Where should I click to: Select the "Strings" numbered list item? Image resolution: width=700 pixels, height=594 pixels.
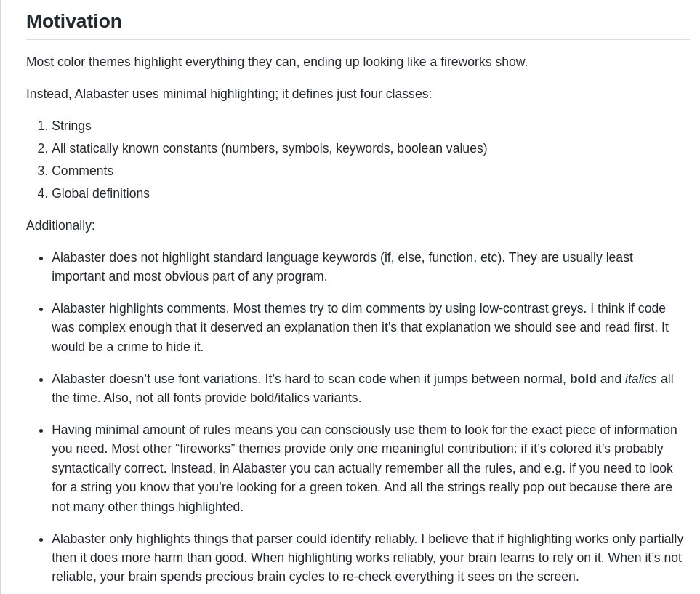click(x=71, y=126)
